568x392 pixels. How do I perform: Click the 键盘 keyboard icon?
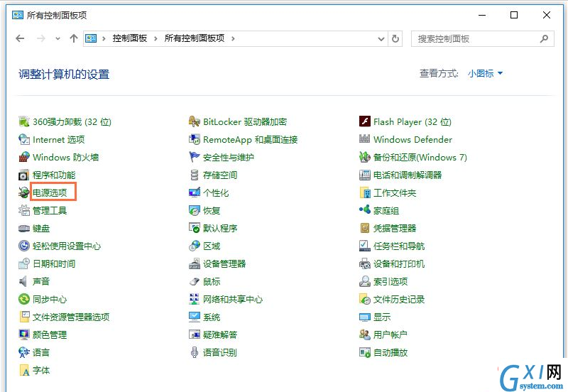click(24, 228)
